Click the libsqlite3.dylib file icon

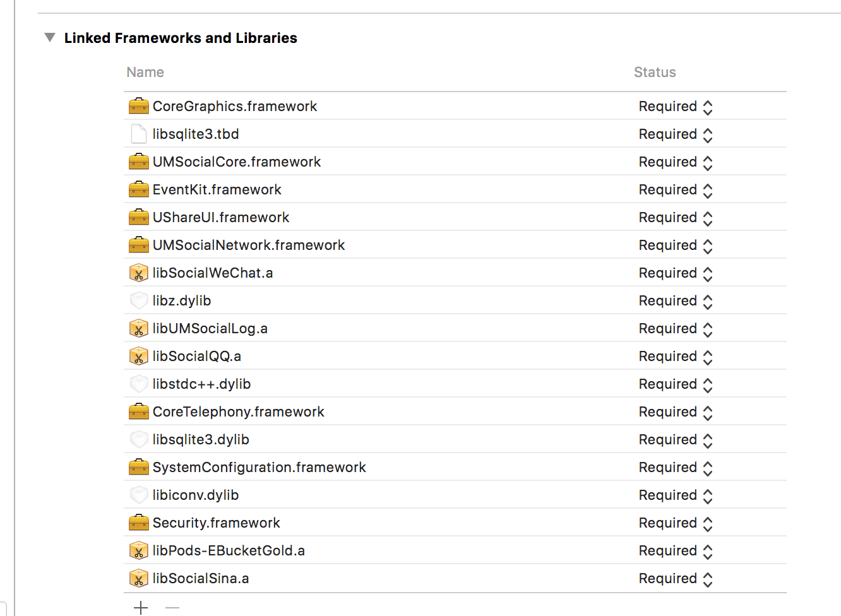139,439
